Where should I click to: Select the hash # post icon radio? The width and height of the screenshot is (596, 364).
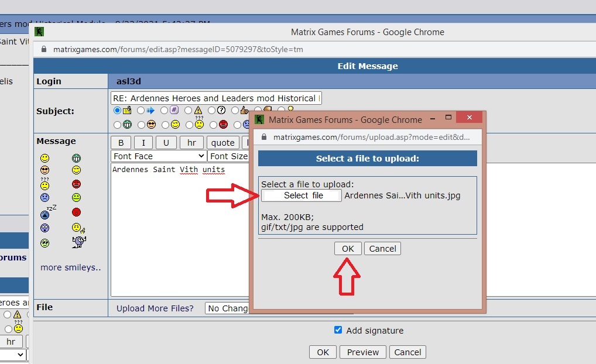(x=164, y=111)
